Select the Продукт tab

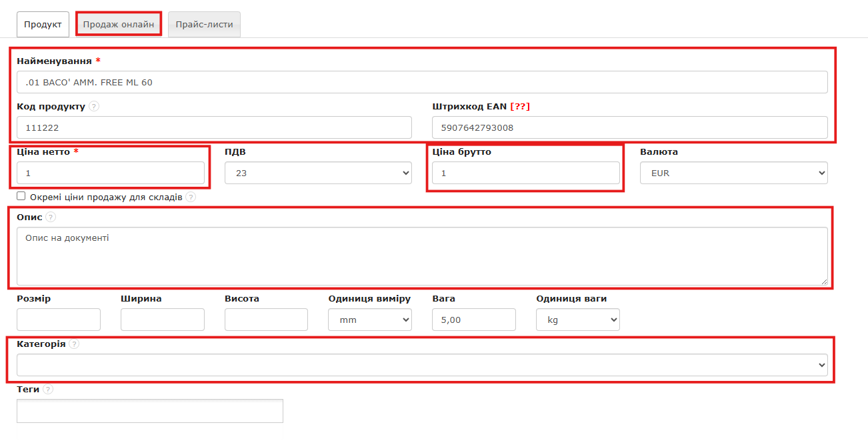pos(43,25)
